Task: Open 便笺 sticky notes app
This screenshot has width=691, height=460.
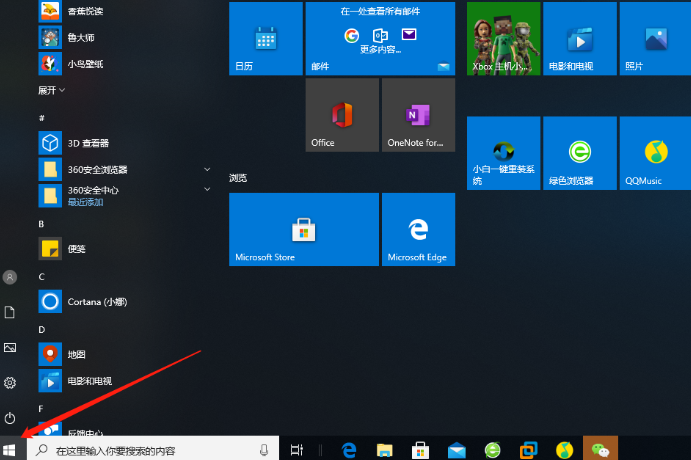Action: point(125,249)
